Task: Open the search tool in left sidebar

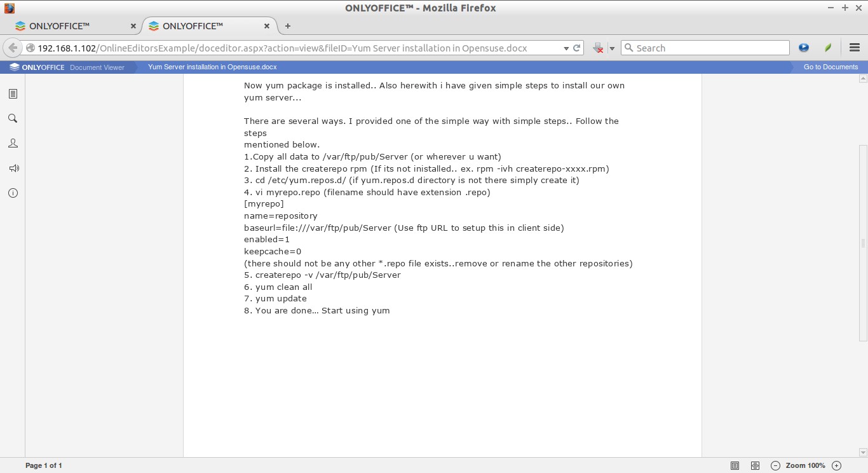Action: click(13, 118)
